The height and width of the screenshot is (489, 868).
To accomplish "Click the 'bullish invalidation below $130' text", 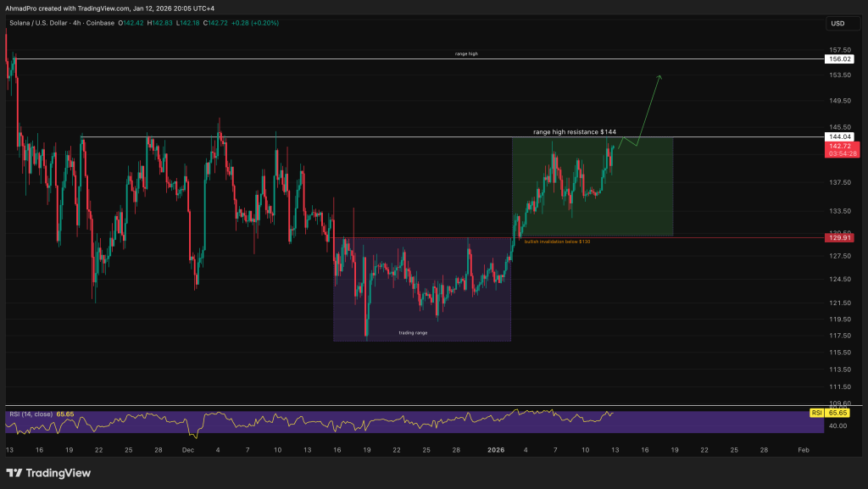I will (x=557, y=242).
